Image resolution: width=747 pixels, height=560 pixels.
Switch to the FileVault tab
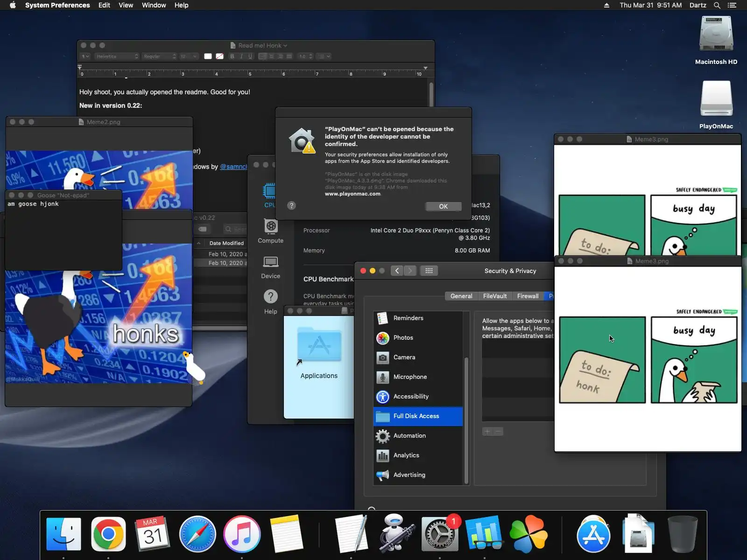pyautogui.click(x=495, y=296)
